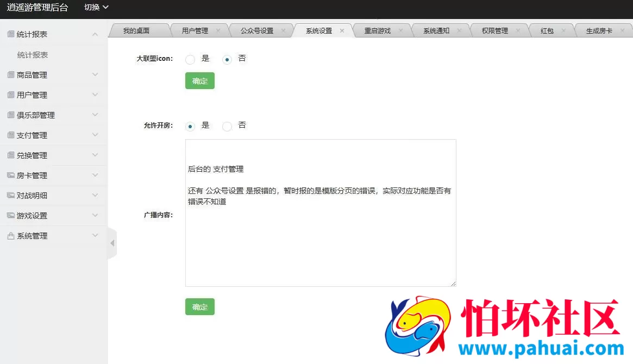The height and width of the screenshot is (364, 633).
Task: Click the 俱乐部管理 sidebar icon
Action: [x=11, y=115]
